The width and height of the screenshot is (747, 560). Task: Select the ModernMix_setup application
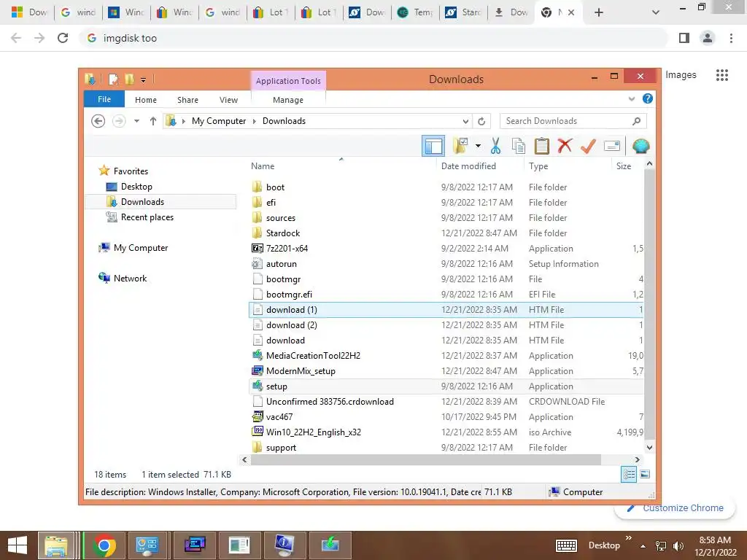[x=301, y=370]
